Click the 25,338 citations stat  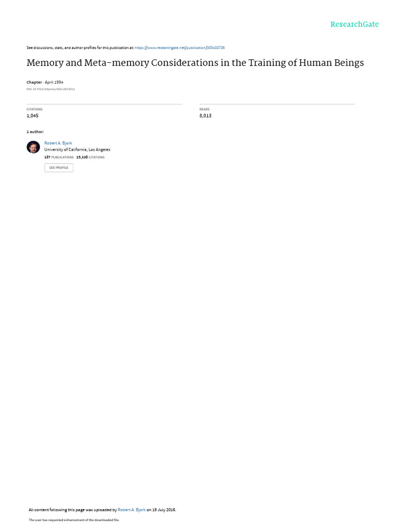90,157
